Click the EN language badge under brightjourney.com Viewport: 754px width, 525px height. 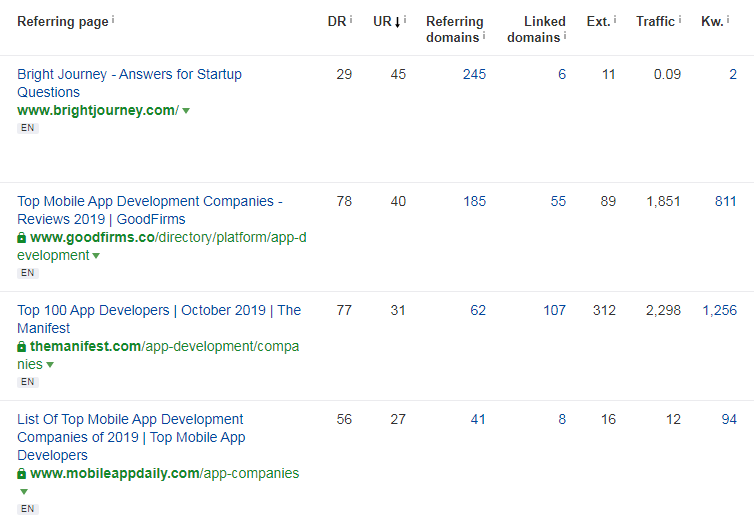pyautogui.click(x=27, y=128)
